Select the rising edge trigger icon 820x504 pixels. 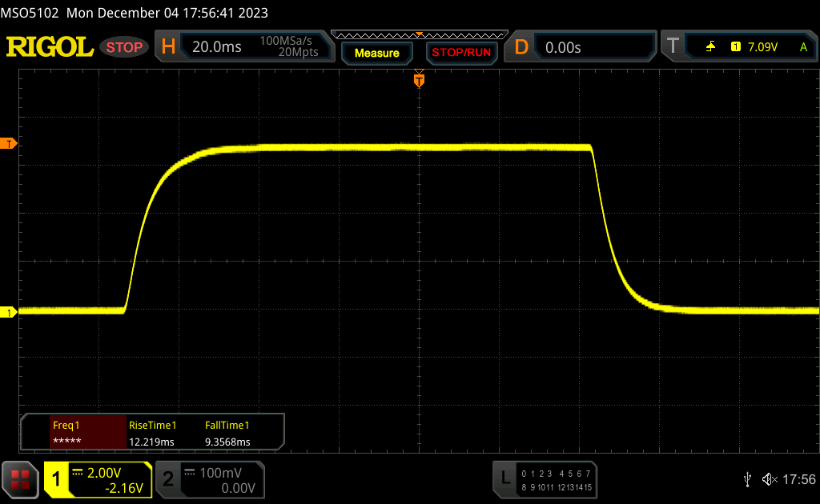710,47
